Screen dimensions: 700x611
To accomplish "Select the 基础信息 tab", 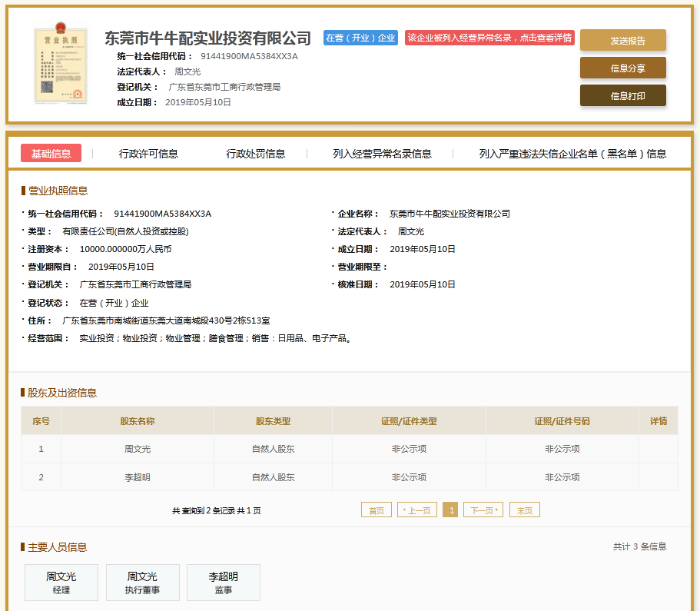I will pos(51,153).
